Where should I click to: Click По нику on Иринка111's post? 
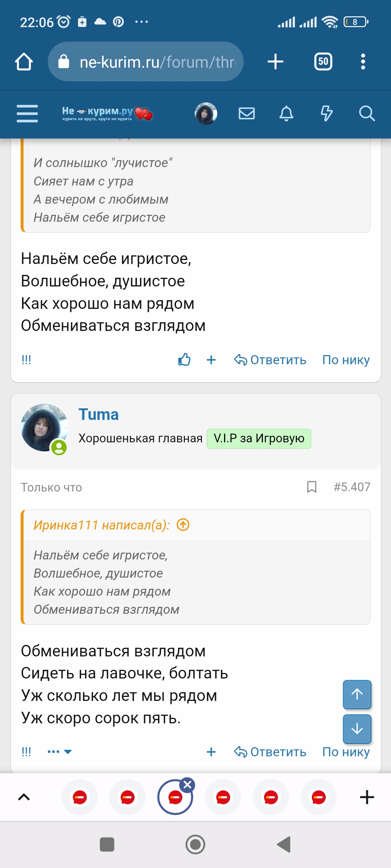pos(346,360)
